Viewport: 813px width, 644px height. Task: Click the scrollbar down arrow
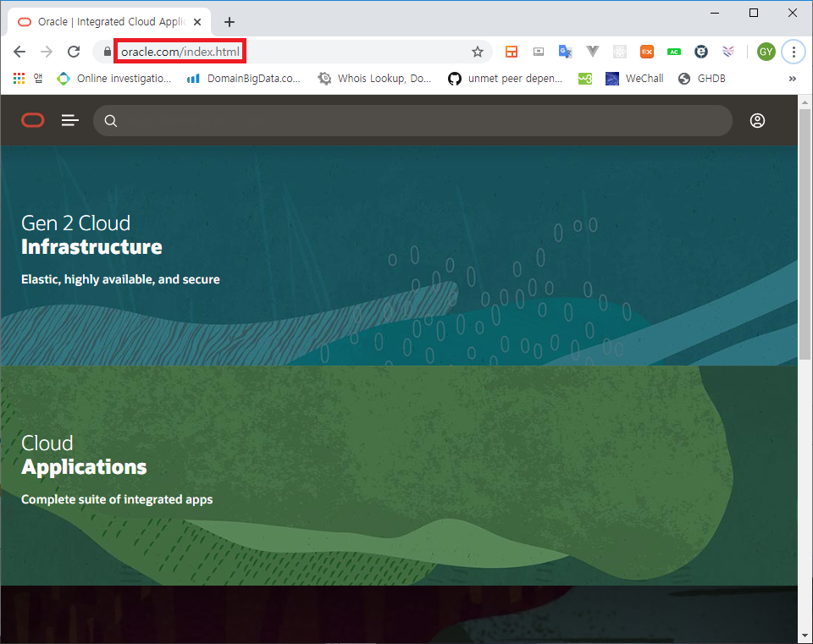pos(805,636)
